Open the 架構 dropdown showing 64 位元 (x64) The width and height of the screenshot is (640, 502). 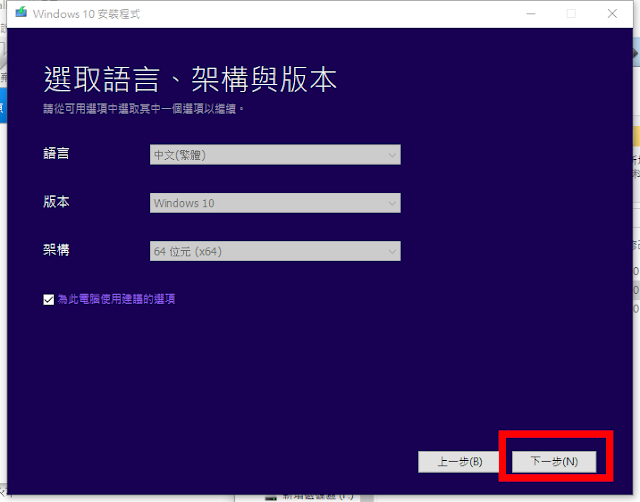[275, 251]
